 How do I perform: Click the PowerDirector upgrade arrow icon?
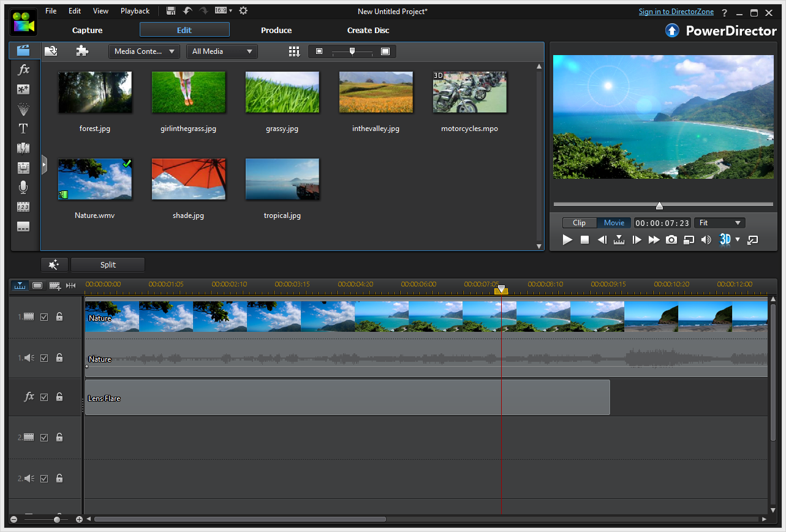[x=672, y=31]
